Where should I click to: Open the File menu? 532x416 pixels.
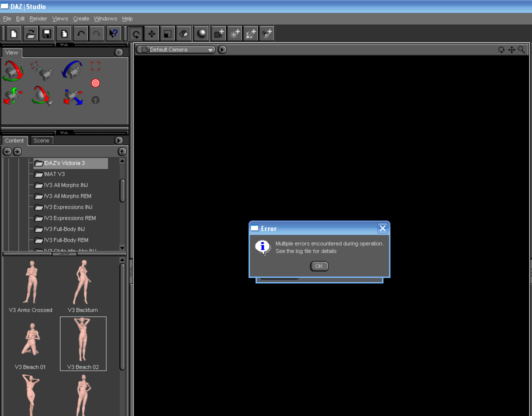[x=7, y=18]
